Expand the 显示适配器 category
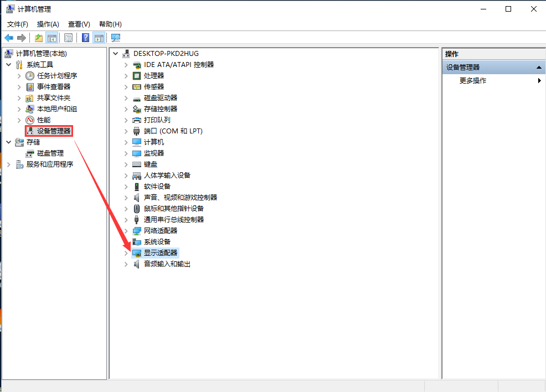The image size is (546, 392). point(126,253)
